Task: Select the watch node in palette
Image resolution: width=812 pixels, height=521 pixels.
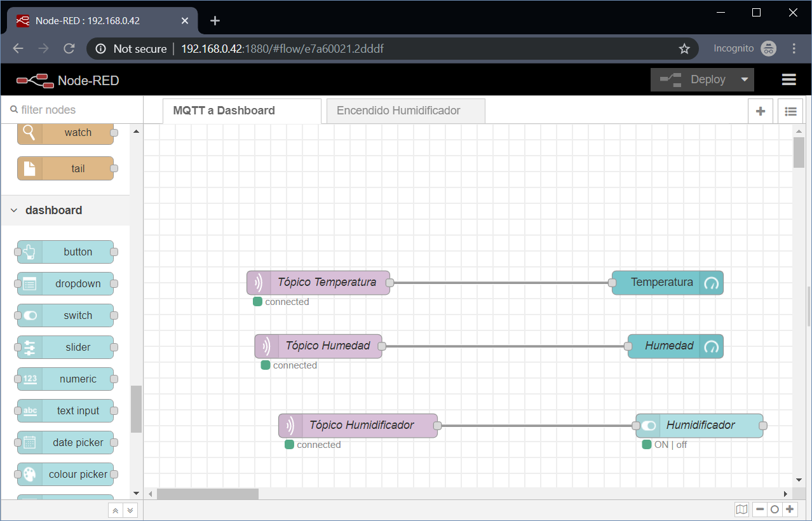Action: 65,133
